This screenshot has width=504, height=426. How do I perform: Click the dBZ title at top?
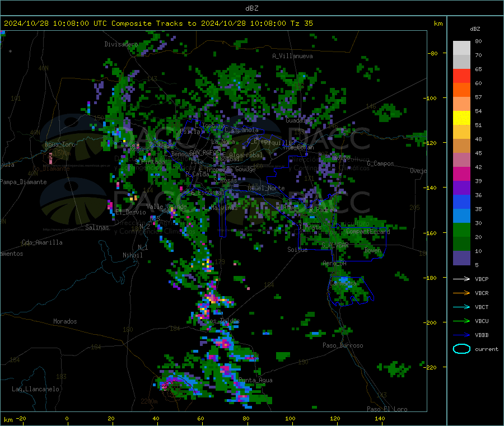coord(251,8)
